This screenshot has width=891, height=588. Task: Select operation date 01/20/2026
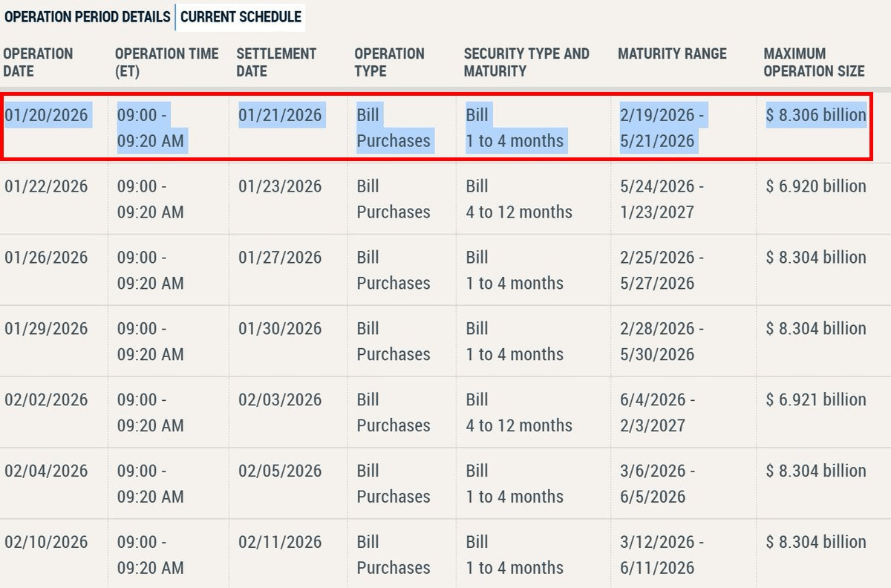coord(46,115)
